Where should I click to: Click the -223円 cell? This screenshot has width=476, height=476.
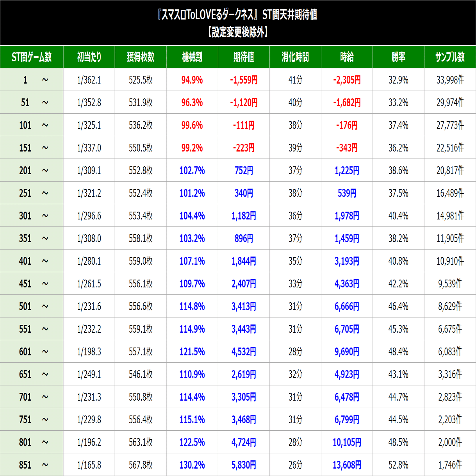tap(244, 148)
